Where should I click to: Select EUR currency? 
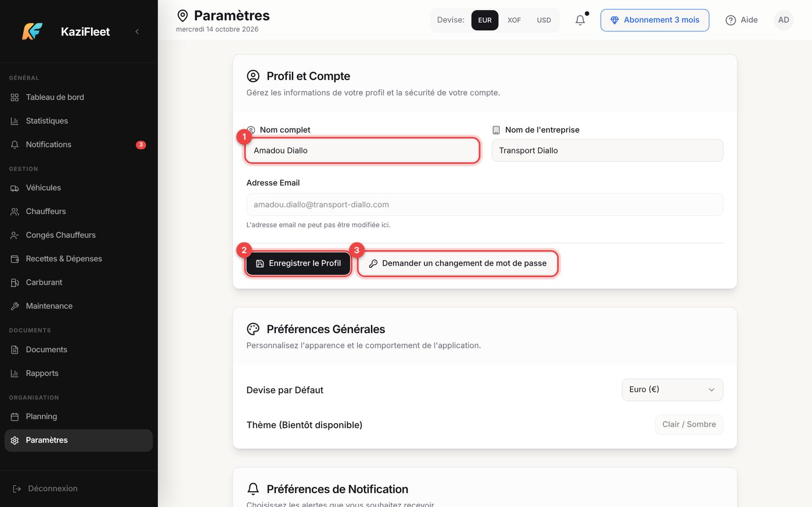click(x=485, y=20)
